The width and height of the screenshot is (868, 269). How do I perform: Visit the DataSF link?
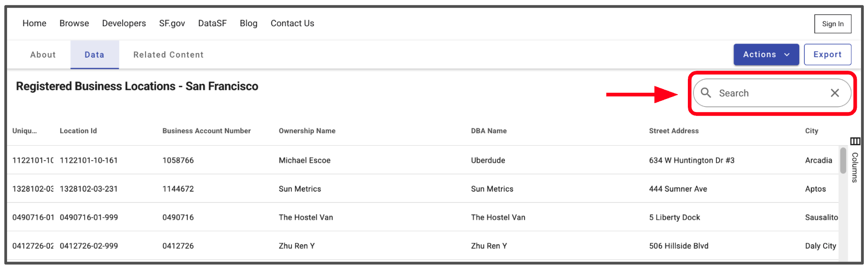(x=212, y=23)
